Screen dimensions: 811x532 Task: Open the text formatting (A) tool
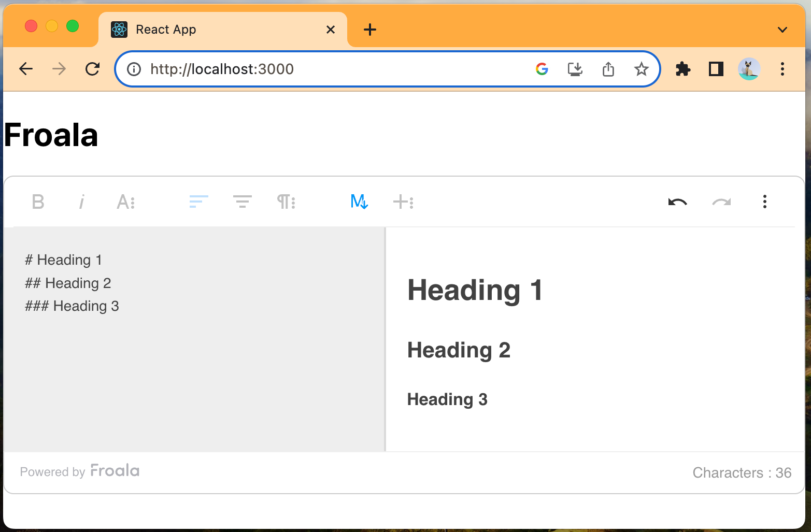click(123, 202)
